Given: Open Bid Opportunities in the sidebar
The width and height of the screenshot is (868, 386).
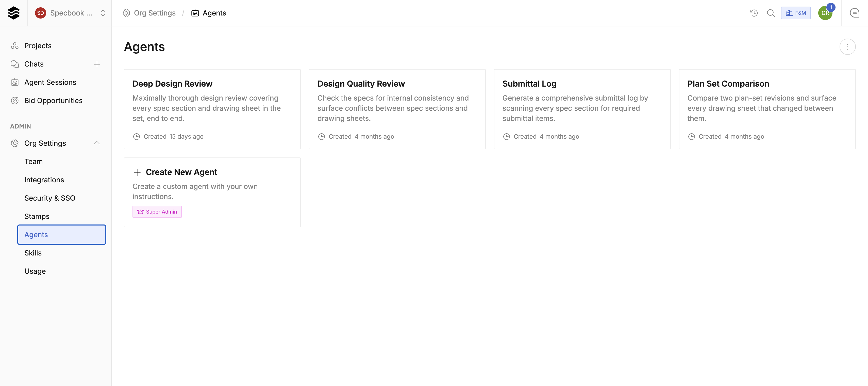Looking at the screenshot, I should (56, 101).
